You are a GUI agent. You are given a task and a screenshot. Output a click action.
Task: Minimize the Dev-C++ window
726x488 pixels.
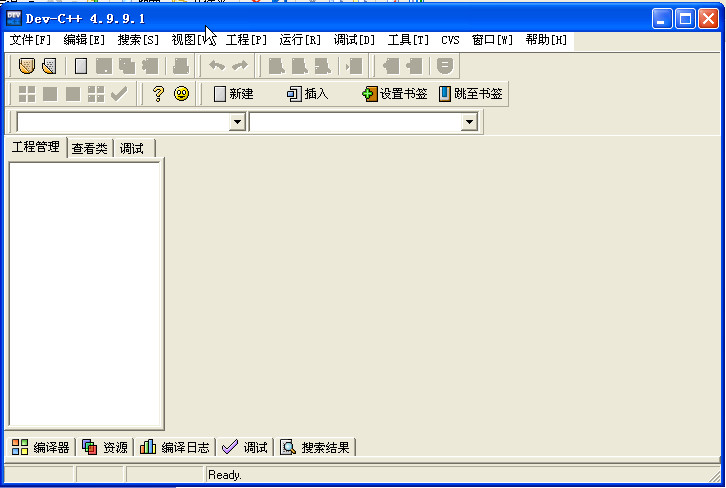pyautogui.click(x=662, y=19)
